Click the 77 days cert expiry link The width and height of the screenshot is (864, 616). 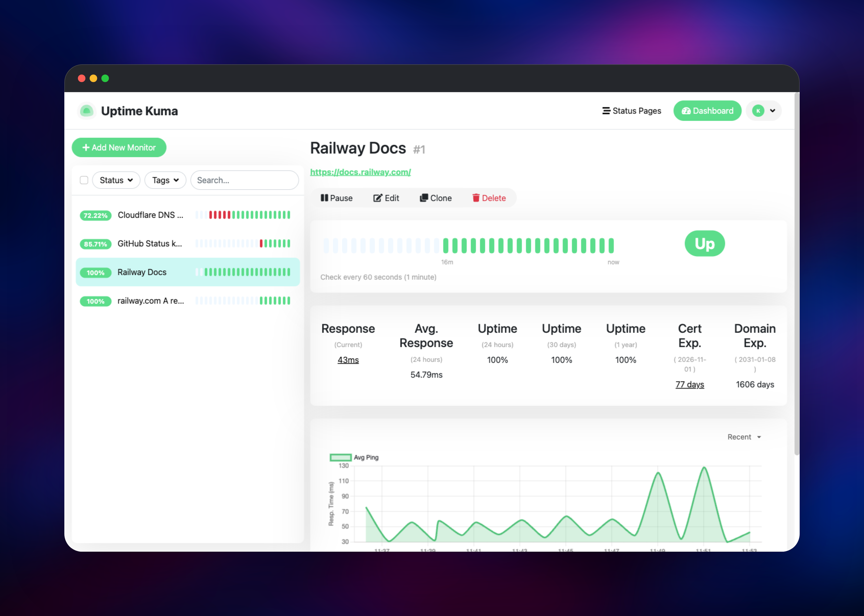690,385
